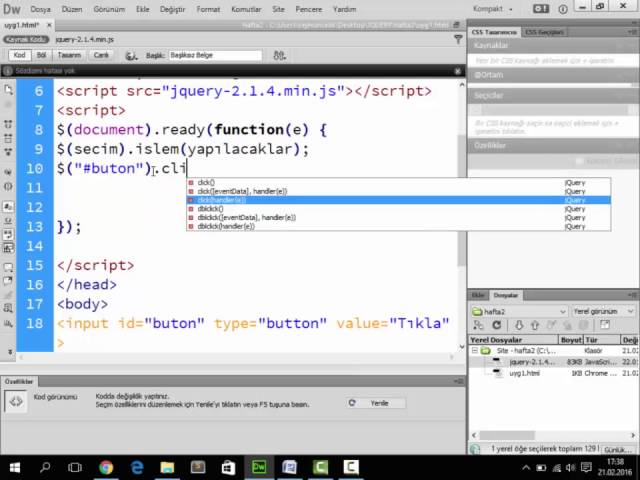Screen dimensions: 640x480
Task: Switch to Böl view
Action: tap(41, 55)
